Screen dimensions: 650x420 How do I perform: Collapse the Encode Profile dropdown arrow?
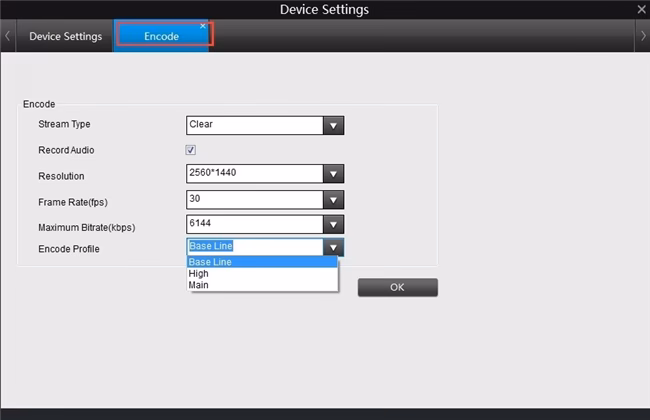pos(334,248)
